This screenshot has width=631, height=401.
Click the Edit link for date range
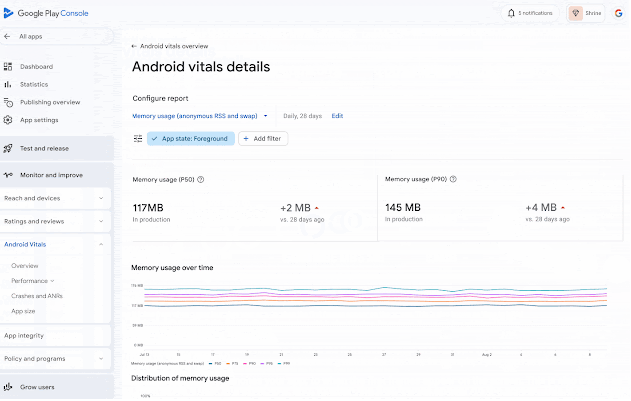(337, 116)
